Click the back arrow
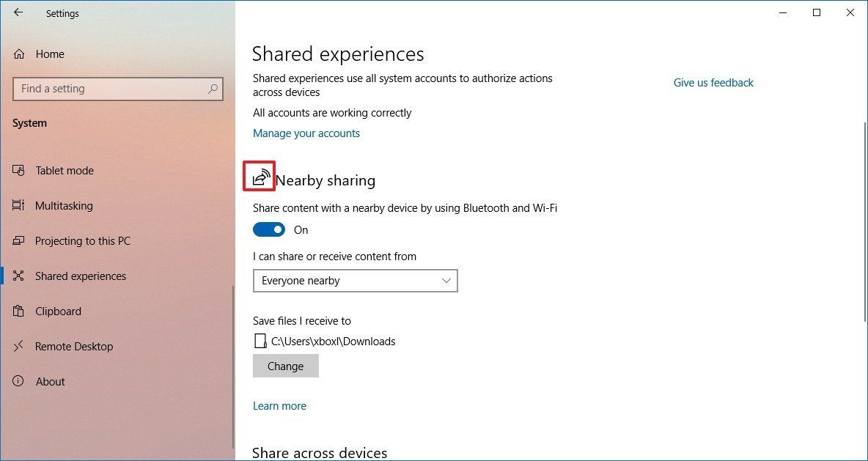The width and height of the screenshot is (868, 461). pos(18,12)
